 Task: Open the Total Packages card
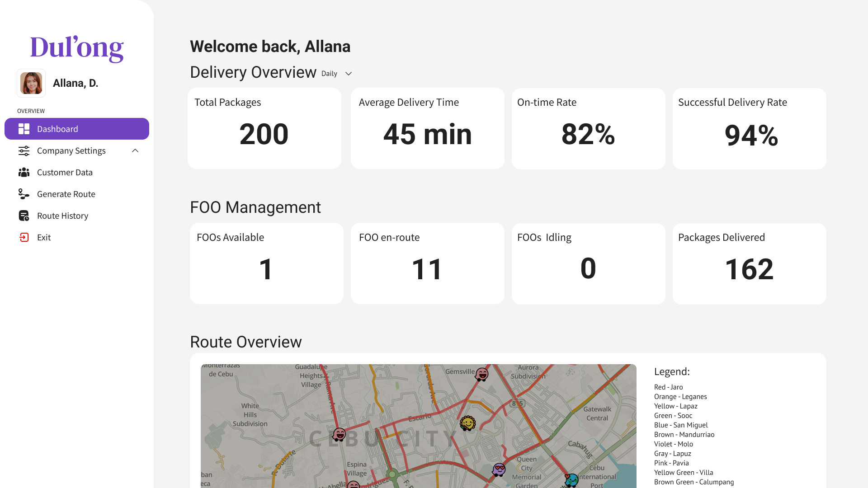pos(264,128)
